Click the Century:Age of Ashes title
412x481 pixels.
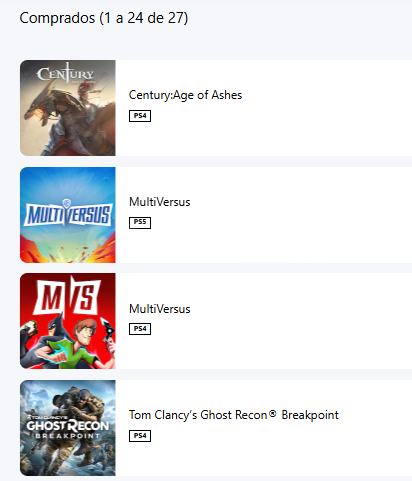185,95
